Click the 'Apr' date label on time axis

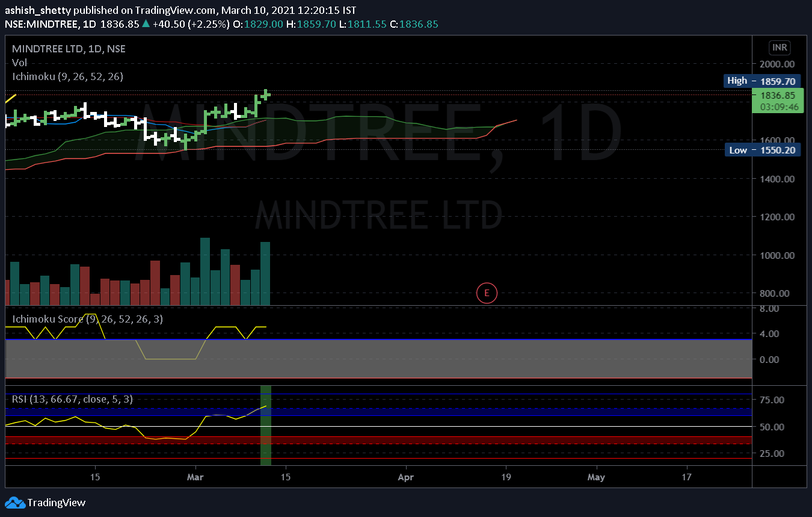[x=407, y=477]
